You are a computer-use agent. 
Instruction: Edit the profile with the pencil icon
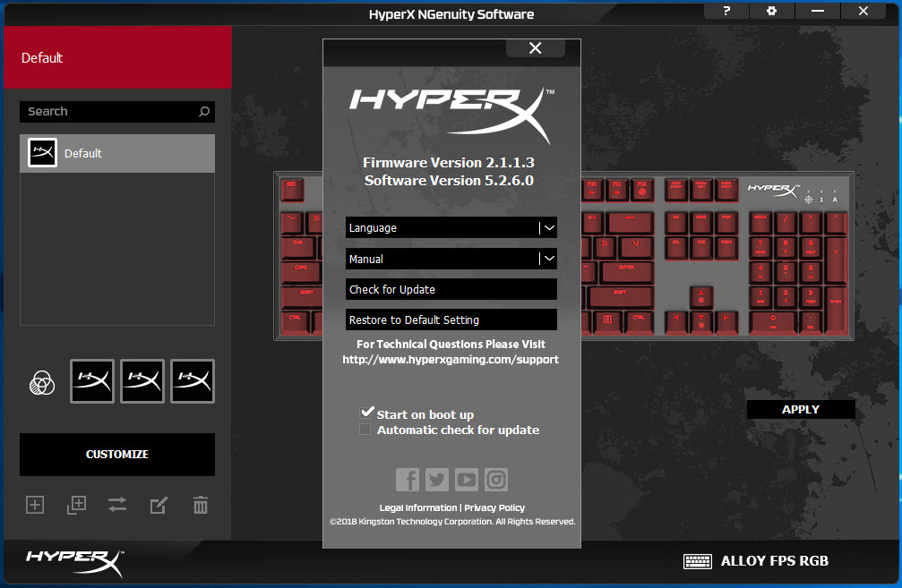tap(159, 506)
